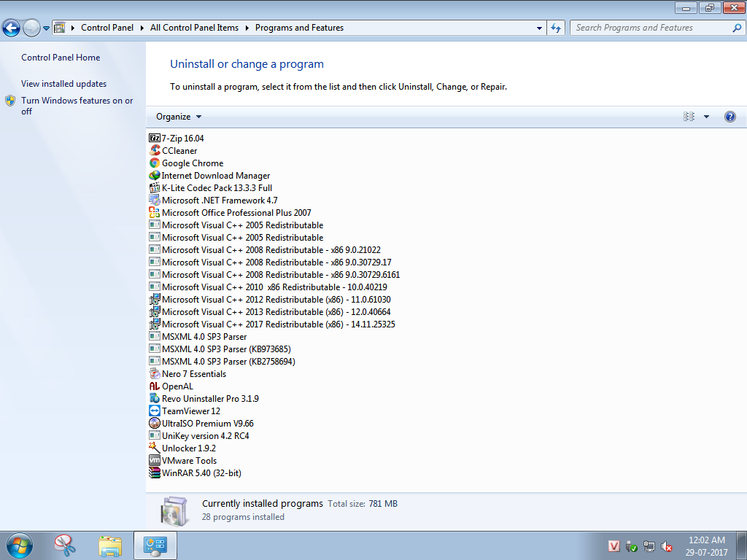The image size is (747, 560).
Task: Open Control Panel Home link
Action: [x=61, y=58]
